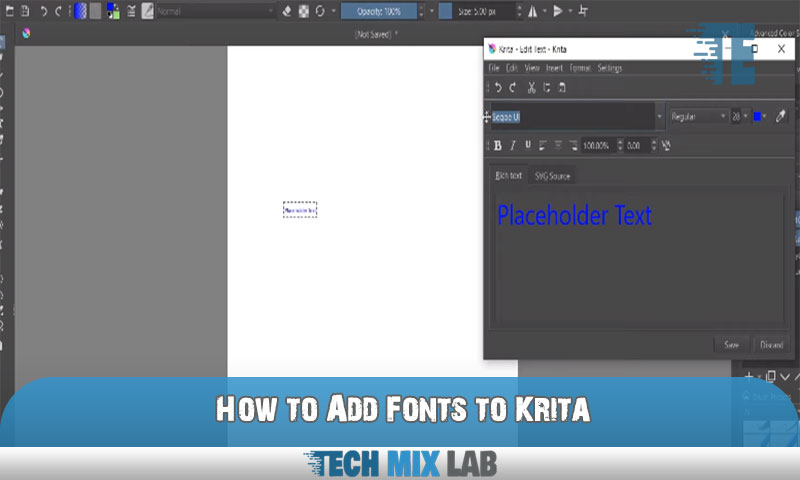The width and height of the screenshot is (800, 480).
Task: Click the line height 100.00% field
Action: click(x=598, y=145)
